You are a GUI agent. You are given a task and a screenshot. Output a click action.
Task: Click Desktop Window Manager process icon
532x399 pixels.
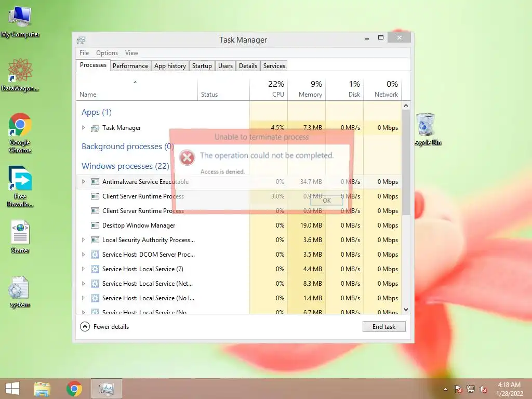95,225
